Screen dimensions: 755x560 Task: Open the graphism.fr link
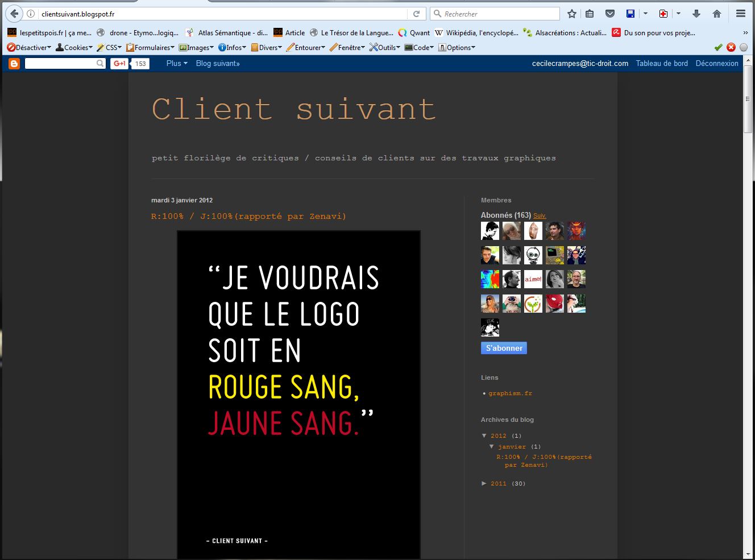point(510,393)
